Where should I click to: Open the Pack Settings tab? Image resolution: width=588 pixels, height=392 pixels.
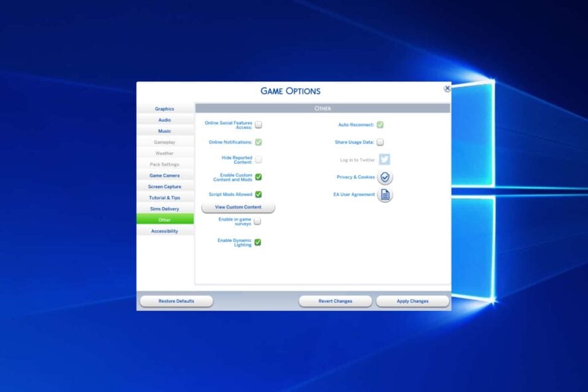tap(165, 165)
